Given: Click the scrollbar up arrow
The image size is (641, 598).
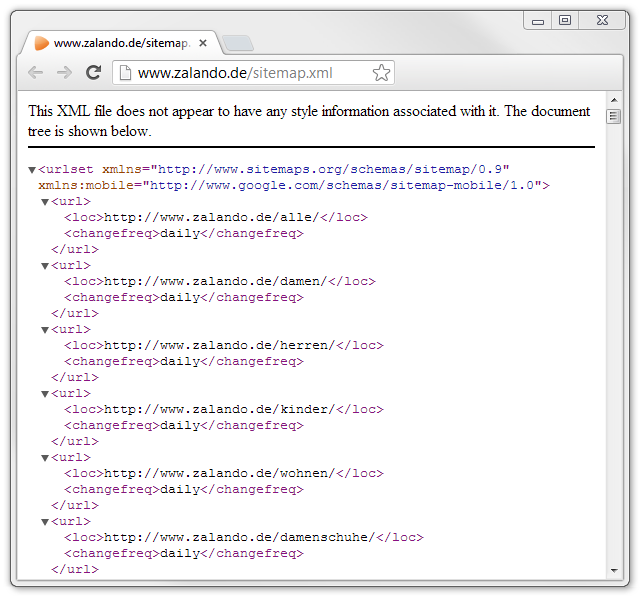Looking at the screenshot, I should [615, 101].
